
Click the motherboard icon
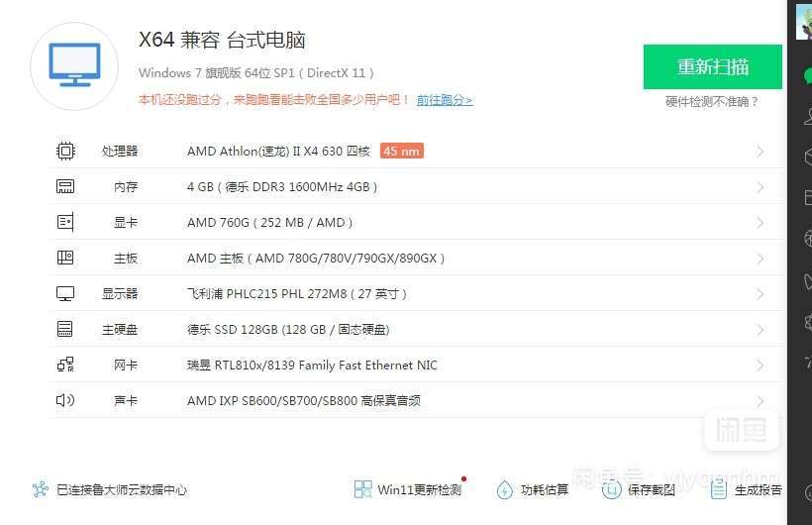[65, 258]
